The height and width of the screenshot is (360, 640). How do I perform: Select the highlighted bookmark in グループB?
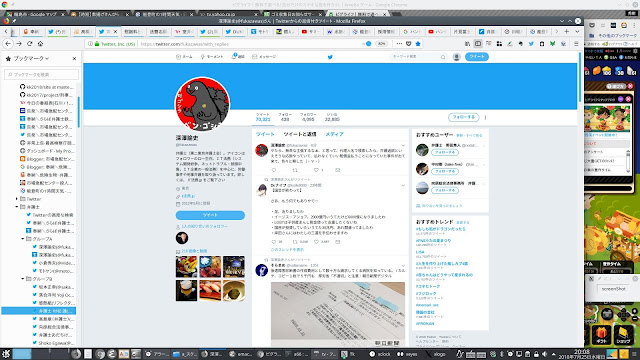pos(39,311)
